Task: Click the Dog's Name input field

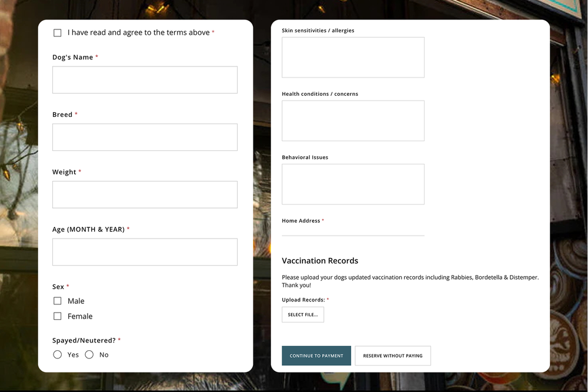Action: [x=145, y=80]
